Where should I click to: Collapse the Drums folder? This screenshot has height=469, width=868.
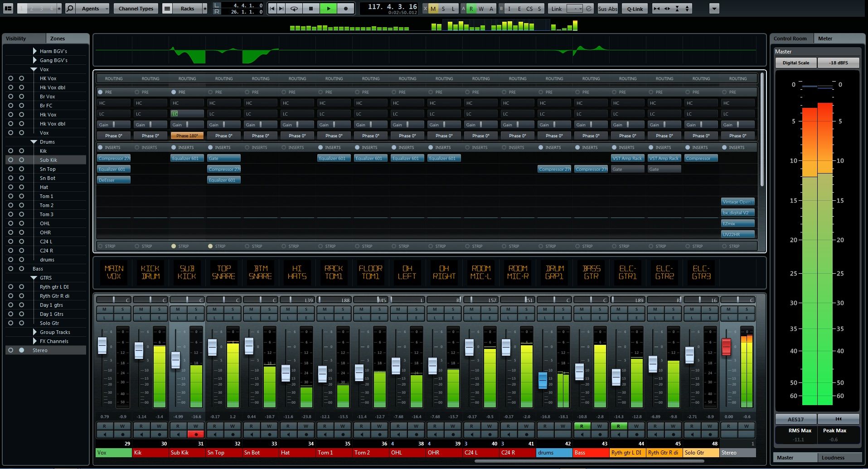pyautogui.click(x=34, y=142)
